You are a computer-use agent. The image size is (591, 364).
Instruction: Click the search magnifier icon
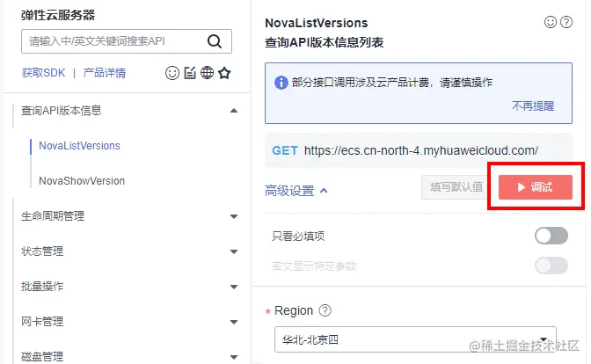215,41
